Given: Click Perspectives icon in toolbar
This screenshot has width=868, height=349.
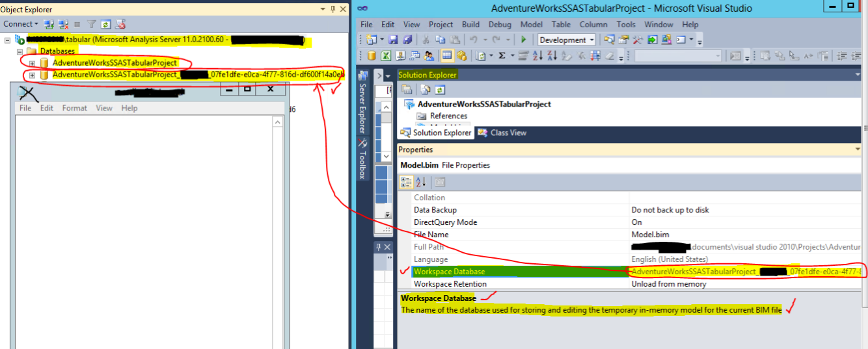Looking at the screenshot, I should (414, 56).
